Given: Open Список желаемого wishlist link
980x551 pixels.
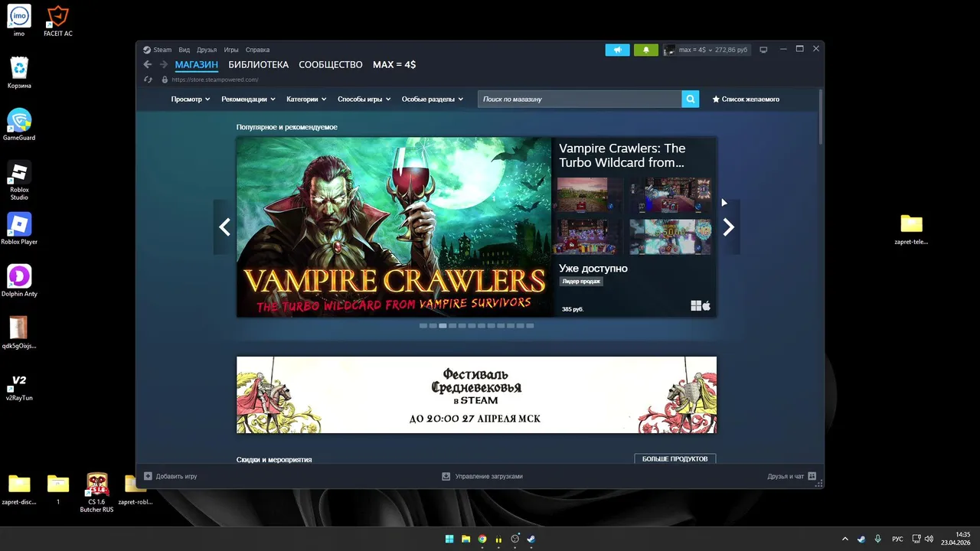Looking at the screenshot, I should (x=746, y=99).
